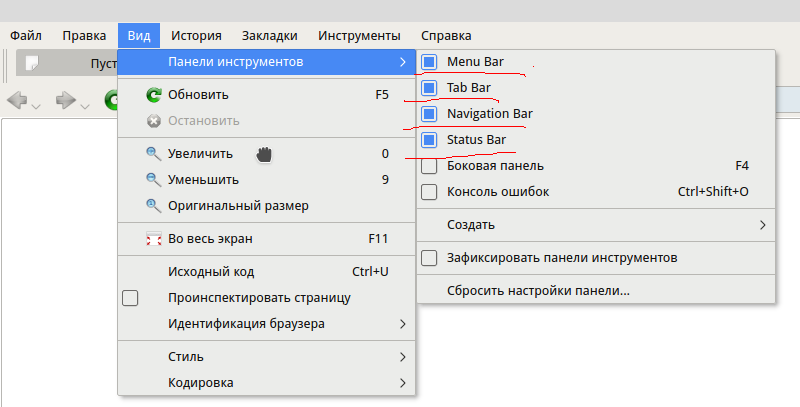Click the fullscreen icon beside Во весь экран
800x407 pixels.
click(154, 239)
